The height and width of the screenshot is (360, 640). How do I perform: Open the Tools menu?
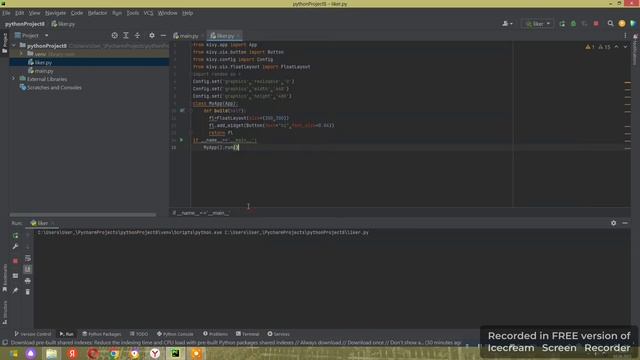(133, 13)
